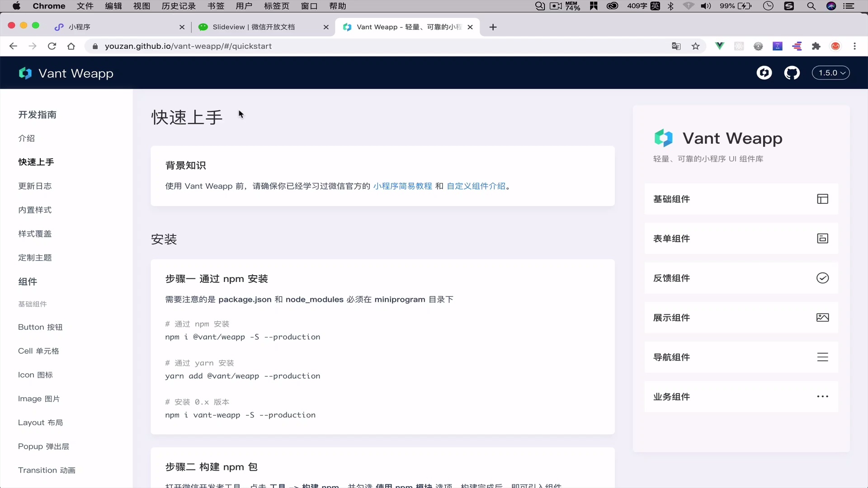
Task: Open 业务组件 in the preview panel
Action: coord(741,397)
